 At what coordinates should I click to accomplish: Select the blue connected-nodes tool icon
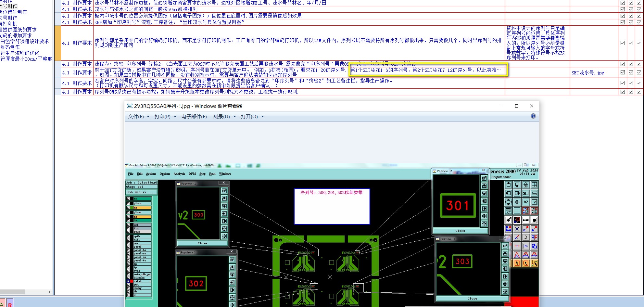click(x=508, y=229)
